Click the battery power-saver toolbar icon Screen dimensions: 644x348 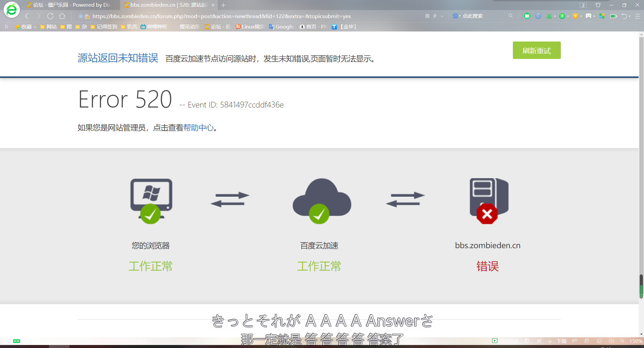pos(613,16)
